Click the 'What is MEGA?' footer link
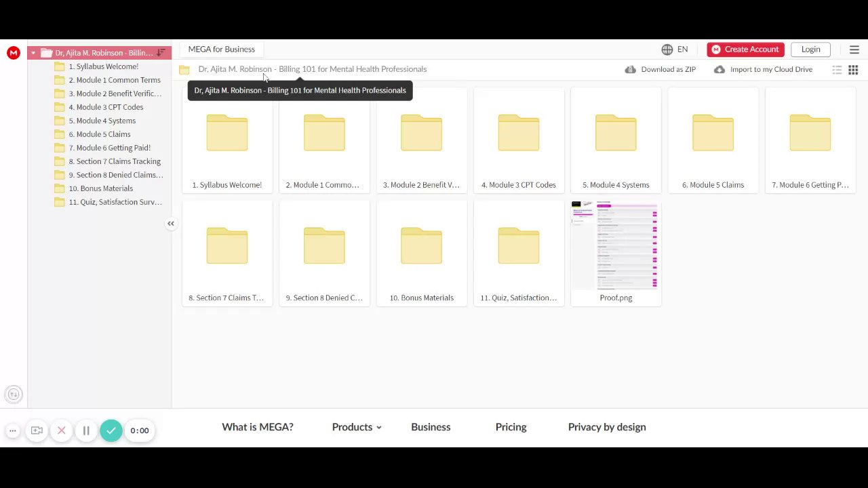868x488 pixels. 258,427
